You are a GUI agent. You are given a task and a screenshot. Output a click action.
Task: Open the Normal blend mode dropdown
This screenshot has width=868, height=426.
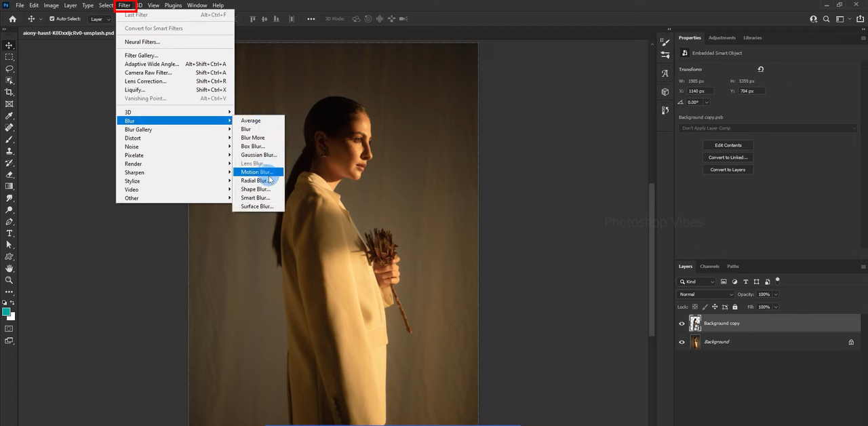706,294
